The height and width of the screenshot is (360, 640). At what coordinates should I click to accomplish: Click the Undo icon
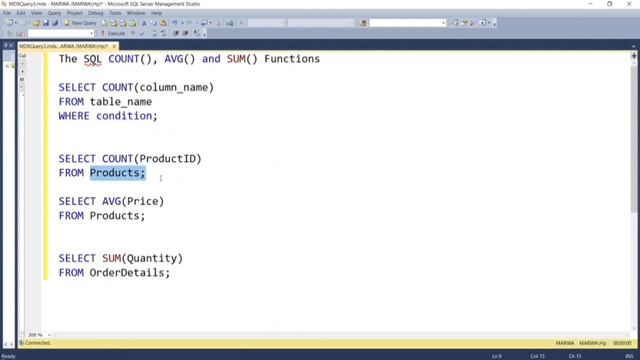point(174,23)
